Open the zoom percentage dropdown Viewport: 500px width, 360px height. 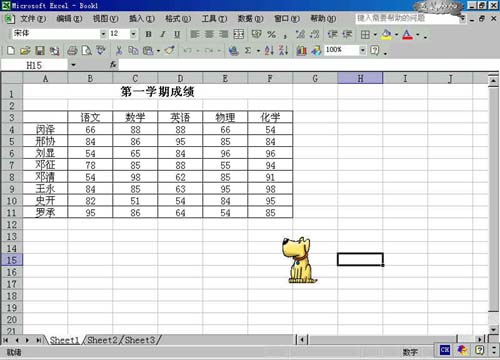[363, 50]
